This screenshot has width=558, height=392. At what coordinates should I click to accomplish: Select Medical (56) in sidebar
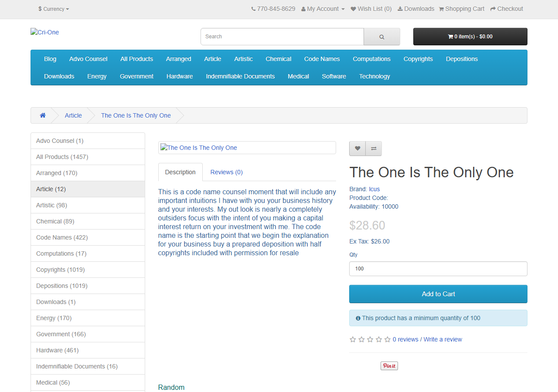tap(88, 382)
